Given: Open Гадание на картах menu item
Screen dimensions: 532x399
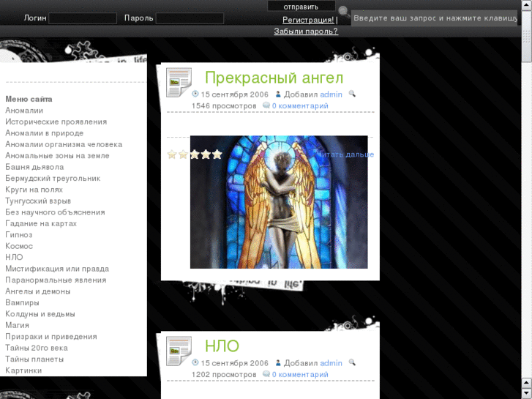Looking at the screenshot, I should click(x=41, y=223).
